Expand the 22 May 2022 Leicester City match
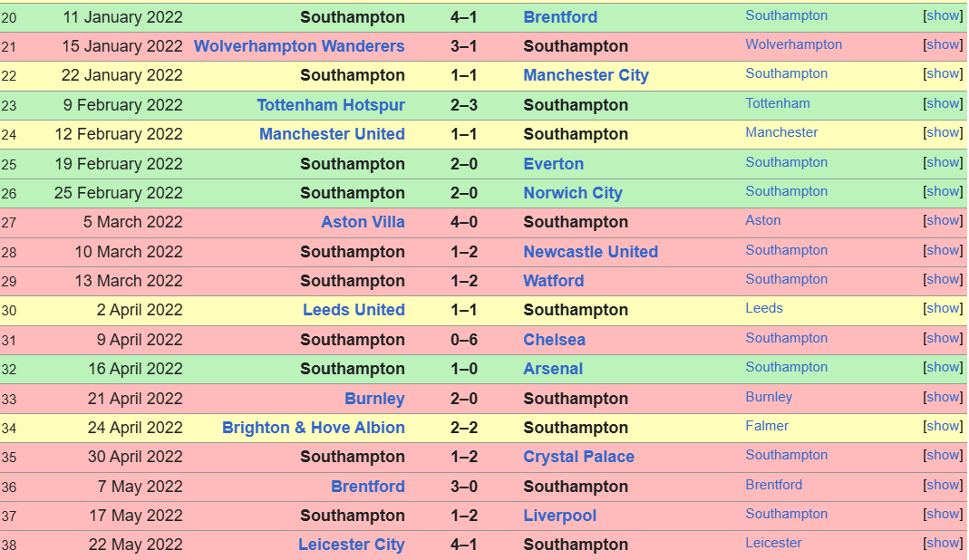 pos(943,543)
